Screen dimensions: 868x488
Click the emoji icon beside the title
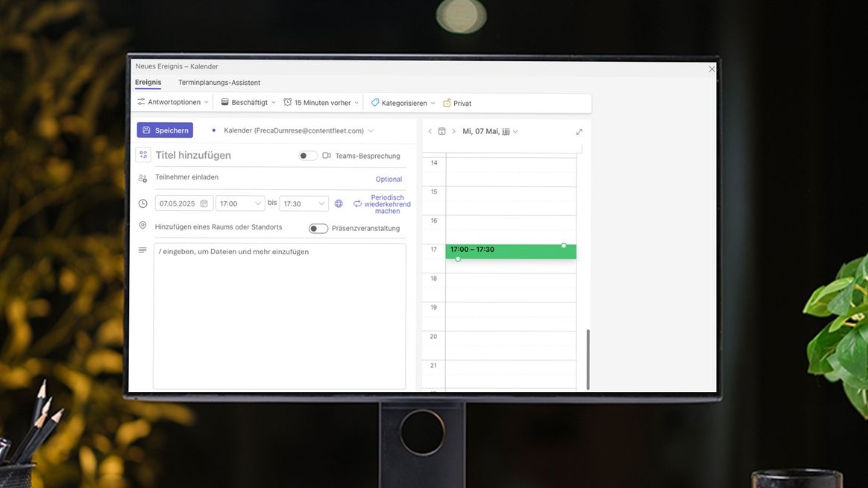click(143, 155)
